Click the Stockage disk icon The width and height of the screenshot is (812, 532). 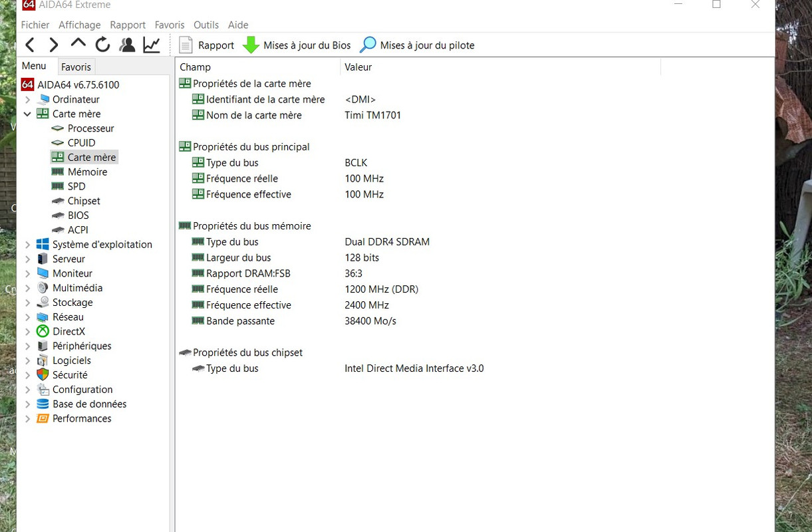(43, 303)
